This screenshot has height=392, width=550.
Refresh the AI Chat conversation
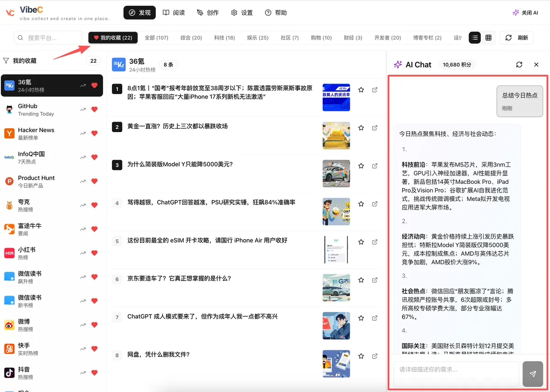pyautogui.click(x=519, y=65)
